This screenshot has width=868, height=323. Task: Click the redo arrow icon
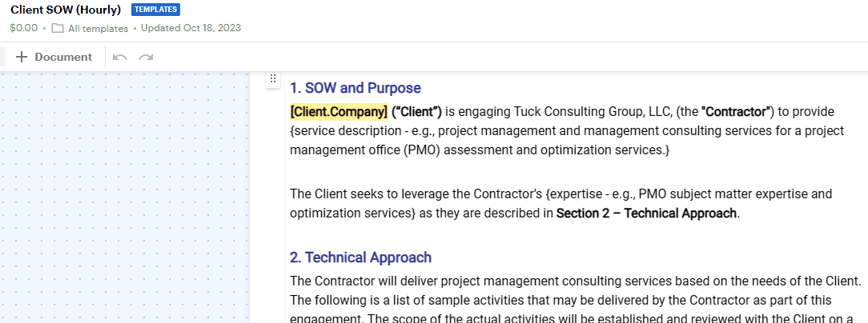pos(146,57)
